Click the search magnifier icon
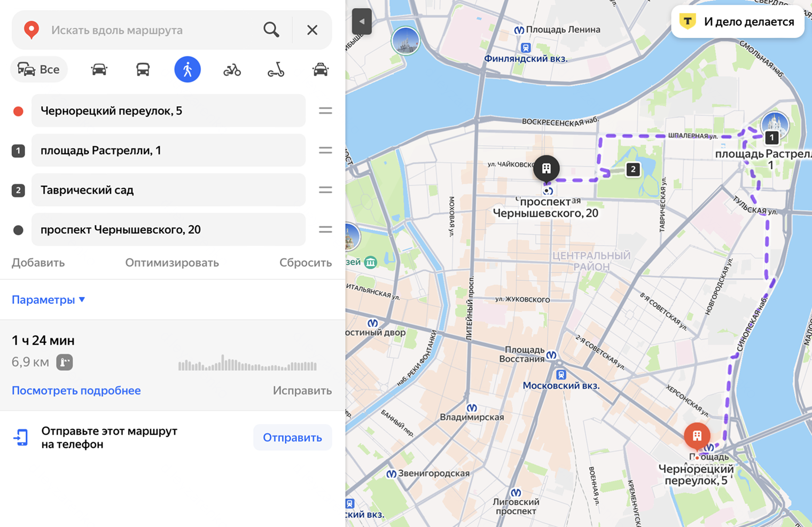This screenshot has height=527, width=812. [271, 30]
